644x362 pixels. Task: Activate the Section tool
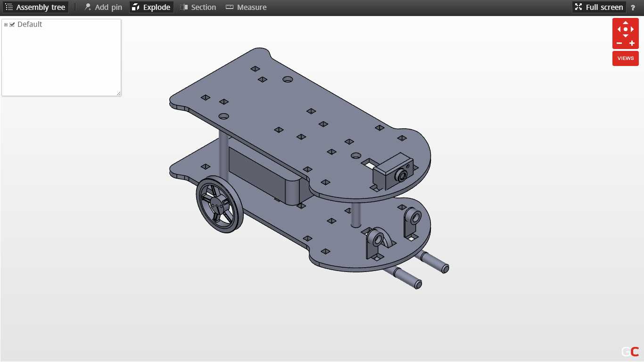(x=198, y=7)
